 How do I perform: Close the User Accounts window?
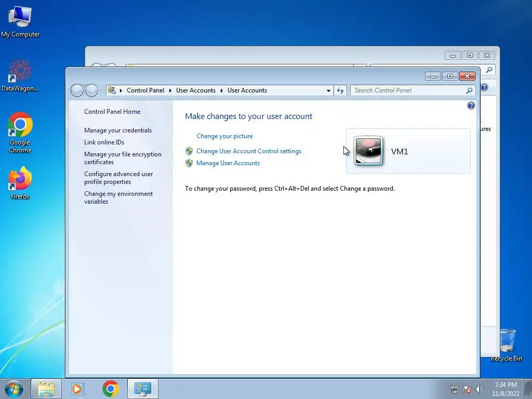point(467,76)
